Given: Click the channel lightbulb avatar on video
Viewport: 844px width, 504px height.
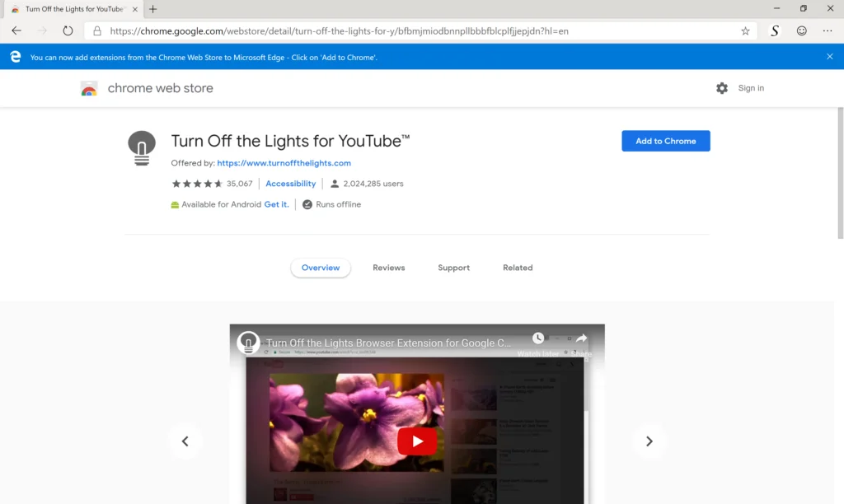Looking at the screenshot, I should click(x=248, y=343).
